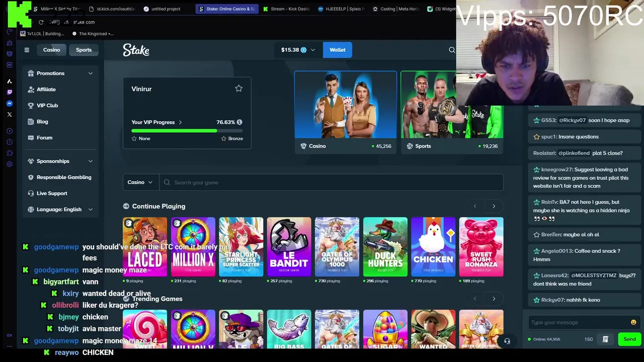The height and width of the screenshot is (362, 644).
Task: Open the Sports promo banner
Action: [x=452, y=113]
